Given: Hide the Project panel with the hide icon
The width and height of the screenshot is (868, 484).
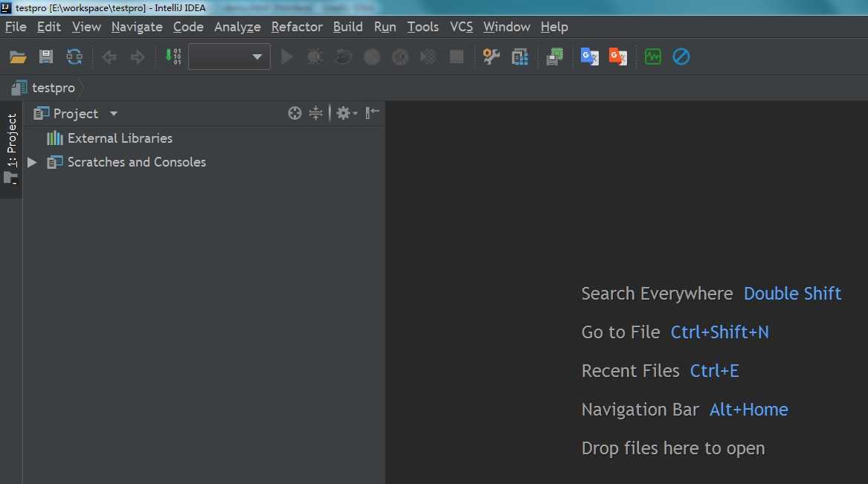Looking at the screenshot, I should tap(373, 113).
